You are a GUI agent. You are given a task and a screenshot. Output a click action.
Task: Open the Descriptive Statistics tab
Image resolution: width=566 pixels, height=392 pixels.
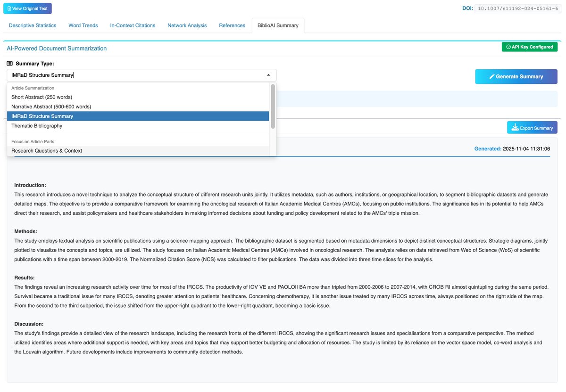click(33, 25)
